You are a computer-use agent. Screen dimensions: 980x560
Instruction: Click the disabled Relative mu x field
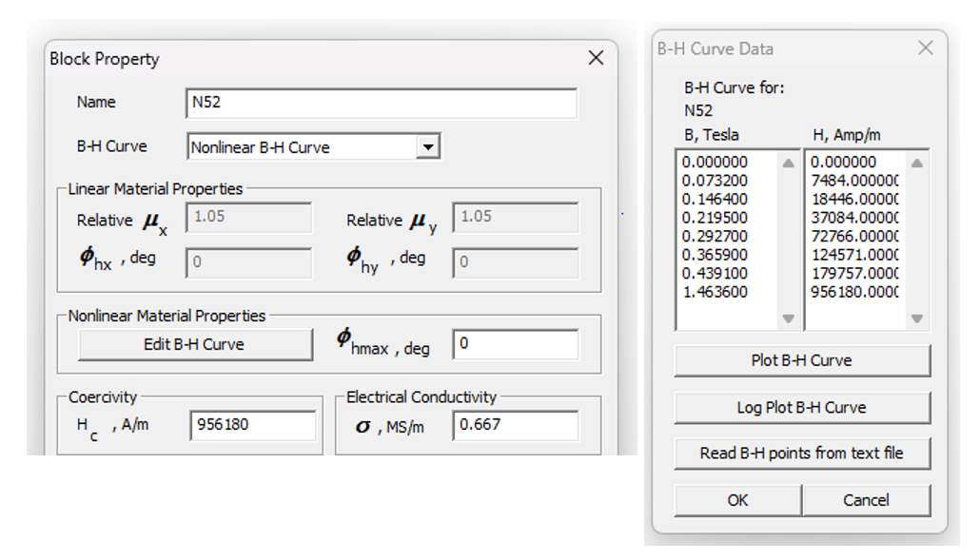[249, 217]
